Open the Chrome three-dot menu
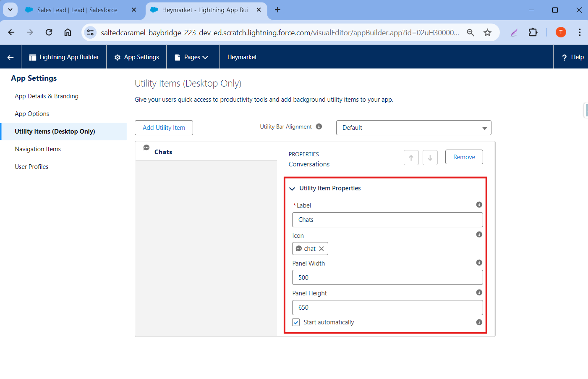 point(580,32)
